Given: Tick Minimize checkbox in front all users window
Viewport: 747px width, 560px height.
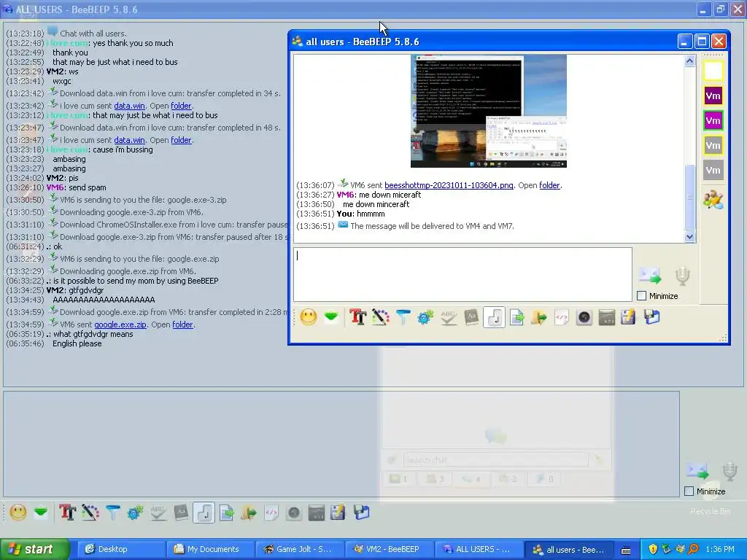Looking at the screenshot, I should point(642,296).
